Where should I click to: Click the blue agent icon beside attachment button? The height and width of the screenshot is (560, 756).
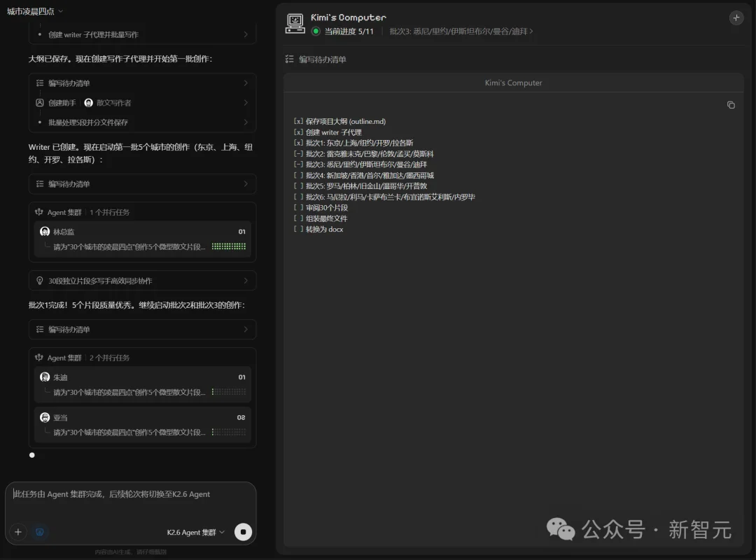(40, 532)
